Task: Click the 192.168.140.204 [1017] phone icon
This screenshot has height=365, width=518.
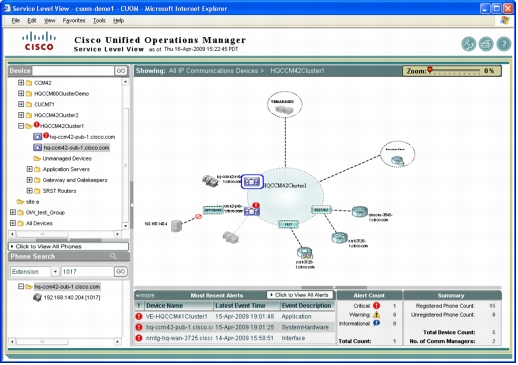Action: [37, 297]
